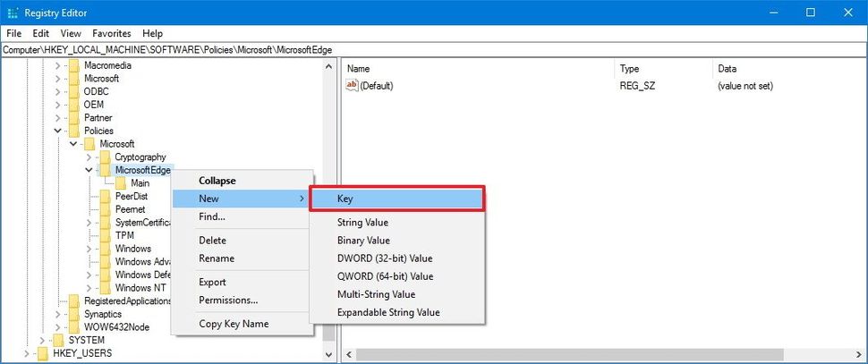This screenshot has height=364, width=868.
Task: Click the Macromedia folder icon
Action: pos(73,65)
